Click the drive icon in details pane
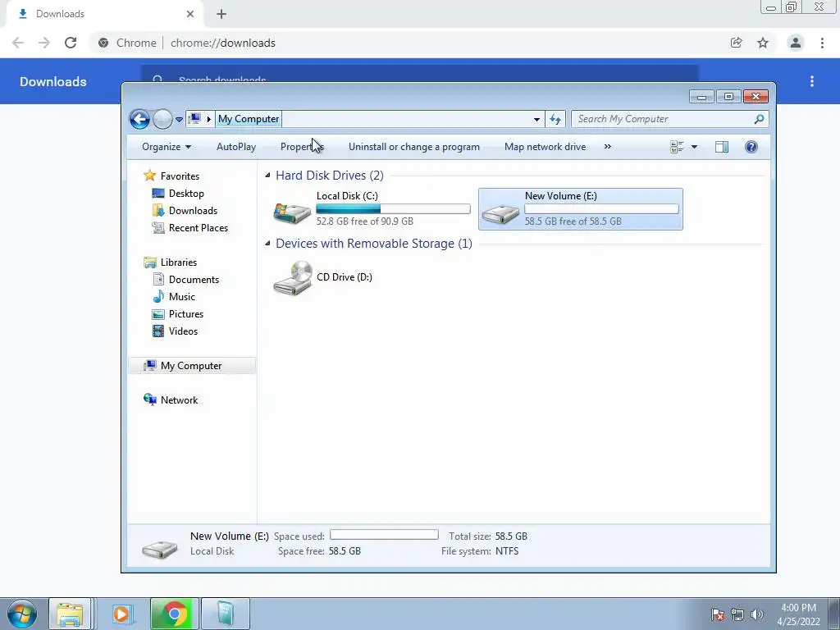 (160, 549)
